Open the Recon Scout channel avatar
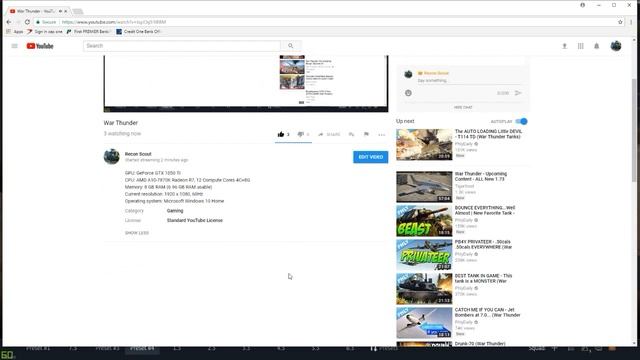This screenshot has width=640, height=360. (x=111, y=156)
